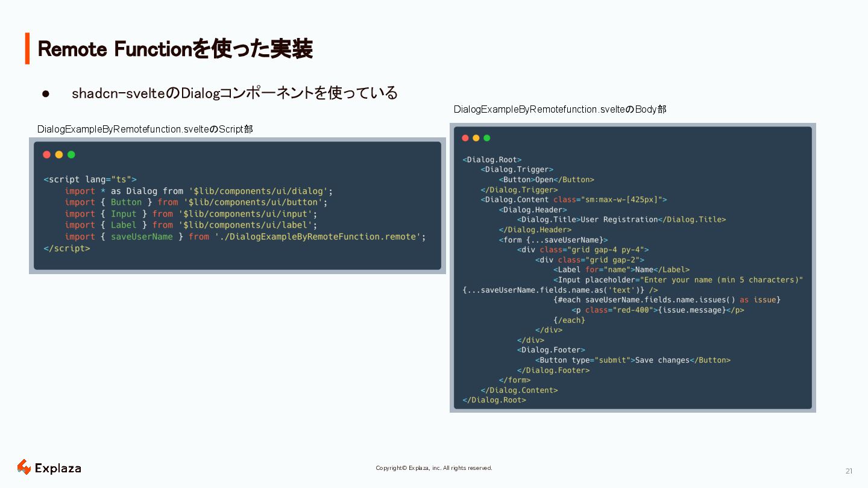
Task: Click caption 'DialogExampleByRemotefunction.svelteのScript部'
Action: pyautogui.click(x=145, y=129)
